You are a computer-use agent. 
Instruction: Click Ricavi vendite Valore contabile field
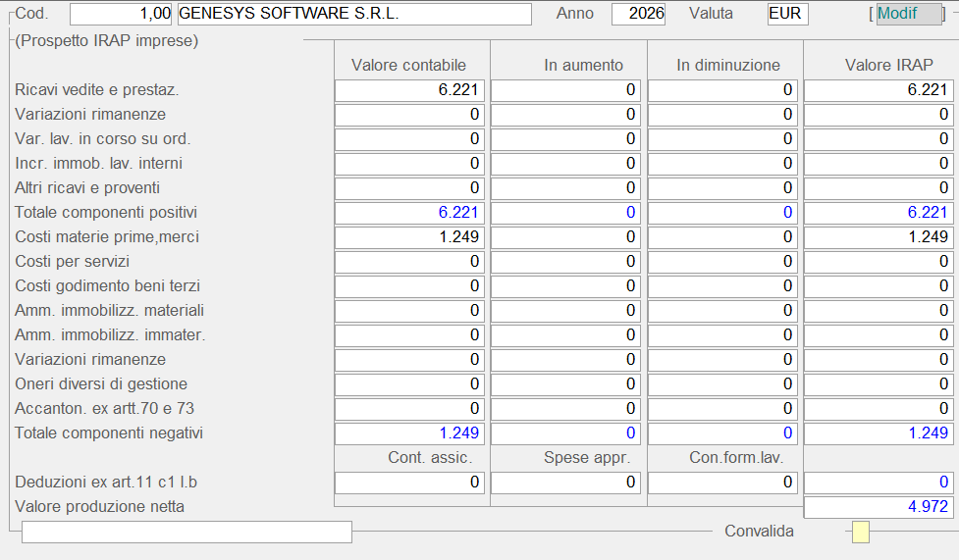click(x=410, y=90)
